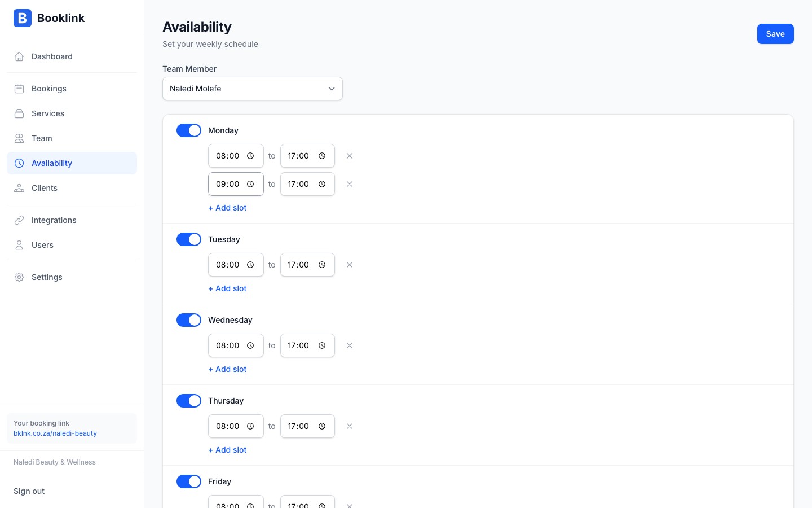Click the Availability clock icon in sidebar
This screenshot has height=508, width=812.
pyautogui.click(x=19, y=163)
